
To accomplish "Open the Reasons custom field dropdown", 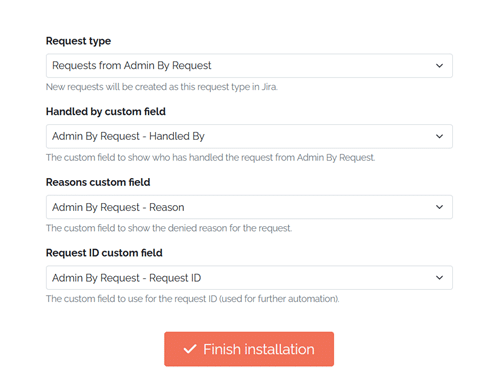I will coord(249,207).
